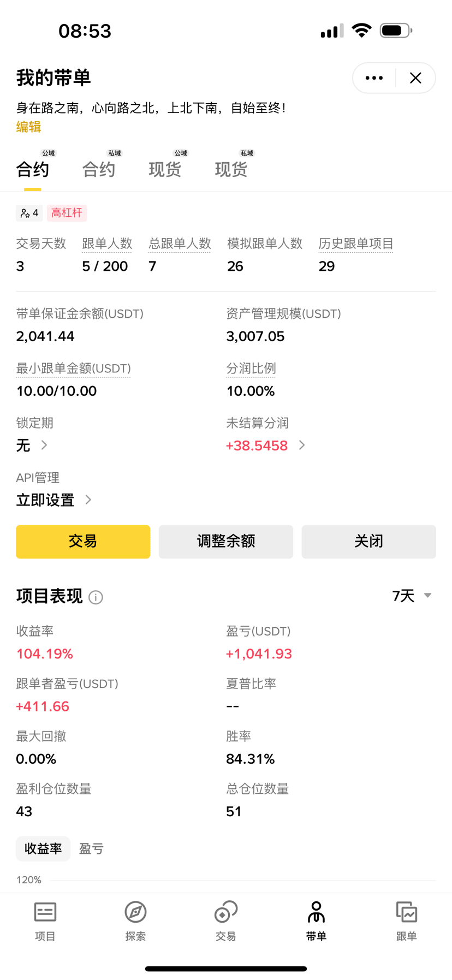Screen dimensions: 452x980
Task: Tap the info icon beside 项目表现
Action: coord(96,597)
